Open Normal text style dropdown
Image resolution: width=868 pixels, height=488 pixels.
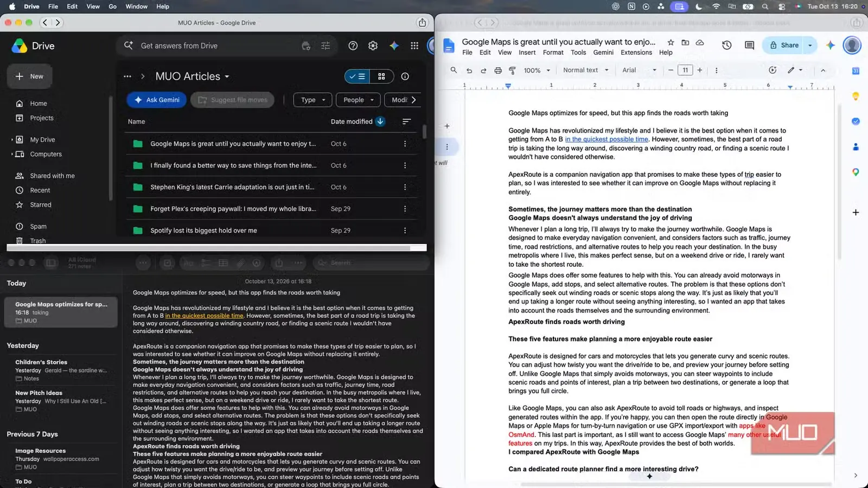pyautogui.click(x=585, y=70)
